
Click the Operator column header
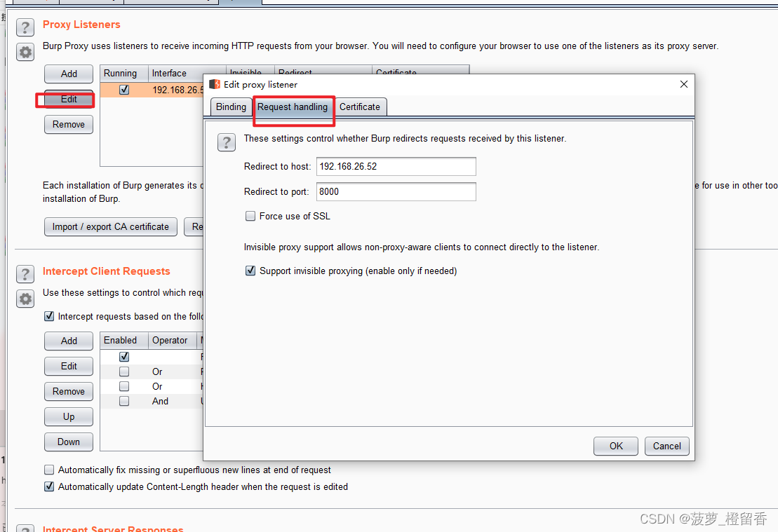tap(173, 340)
